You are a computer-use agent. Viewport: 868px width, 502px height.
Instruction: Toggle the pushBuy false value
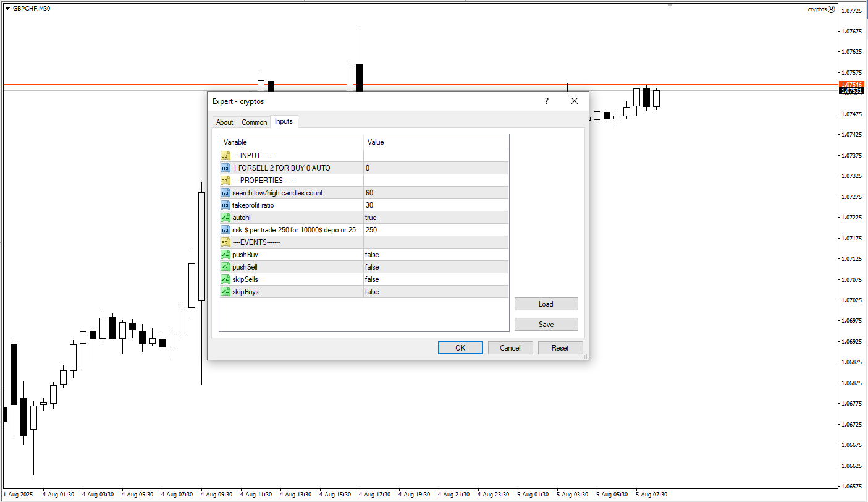(436, 255)
